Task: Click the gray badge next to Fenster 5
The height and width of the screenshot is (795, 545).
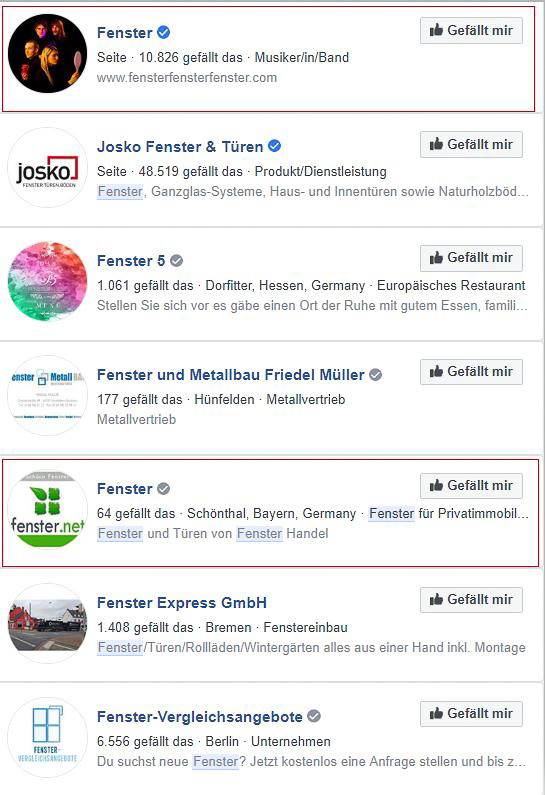Action: click(x=176, y=261)
